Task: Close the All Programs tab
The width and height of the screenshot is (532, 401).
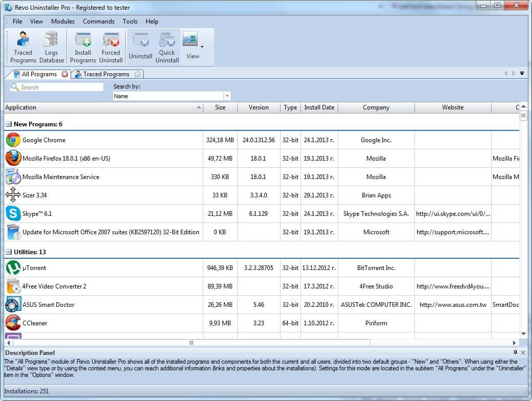Action: [x=65, y=74]
